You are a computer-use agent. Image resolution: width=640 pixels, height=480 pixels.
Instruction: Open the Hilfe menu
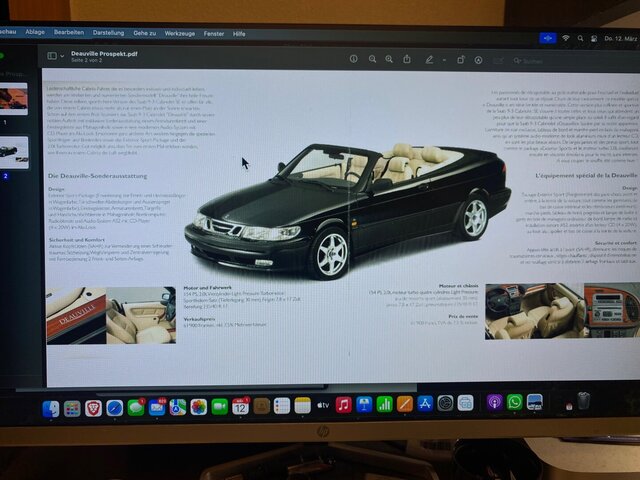click(x=239, y=34)
